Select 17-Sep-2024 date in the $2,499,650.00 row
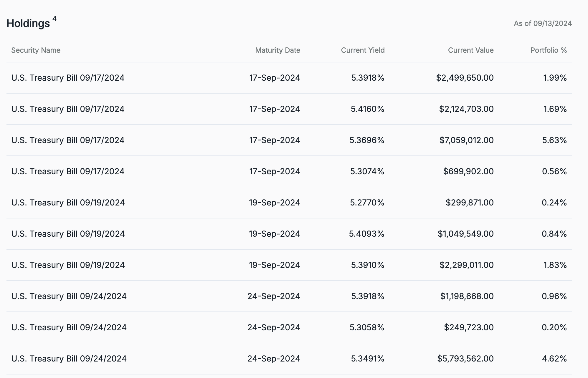This screenshot has width=588, height=378. pos(275,78)
